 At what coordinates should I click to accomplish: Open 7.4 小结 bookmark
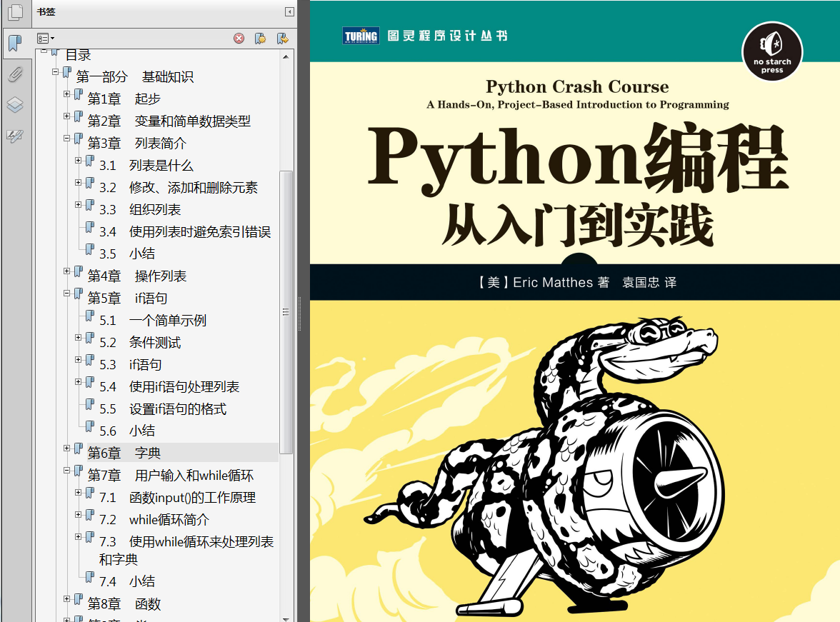pyautogui.click(x=127, y=581)
